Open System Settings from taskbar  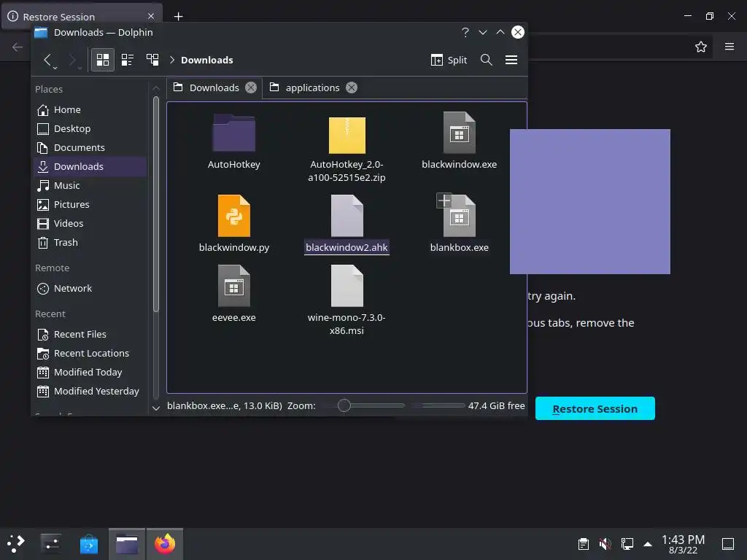[50, 543]
